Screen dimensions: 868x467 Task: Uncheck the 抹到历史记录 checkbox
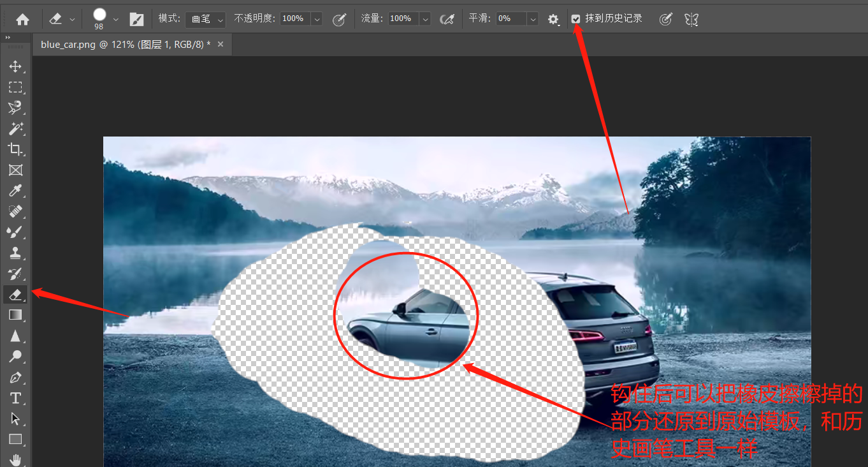(576, 19)
